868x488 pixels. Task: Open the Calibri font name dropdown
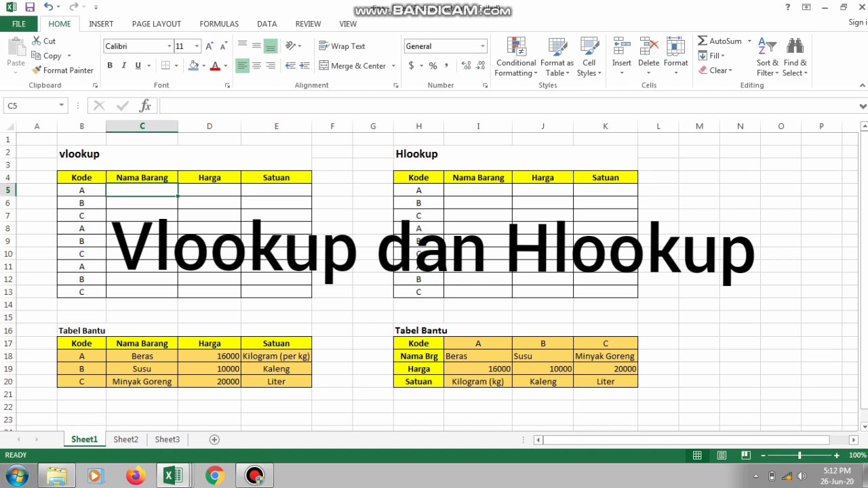(169, 46)
